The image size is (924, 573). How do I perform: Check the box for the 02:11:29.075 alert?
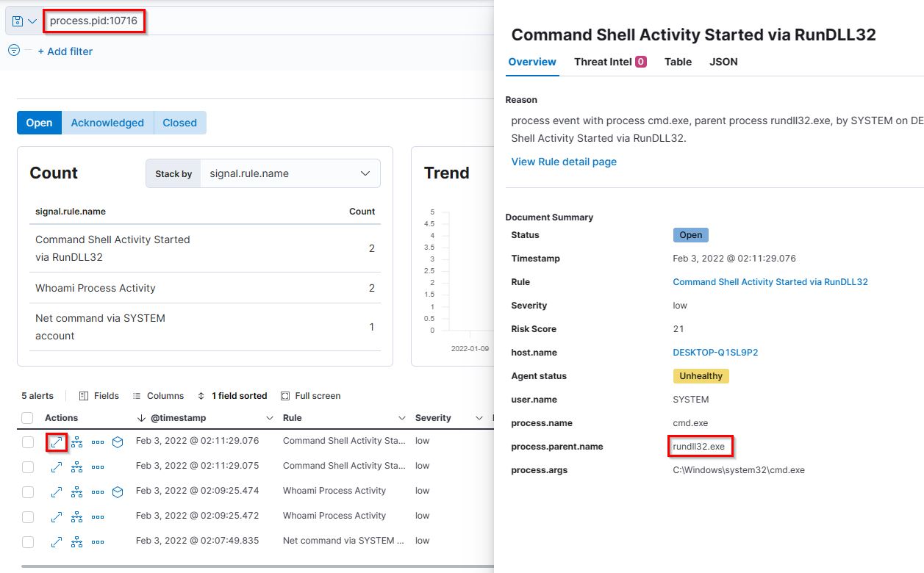point(27,466)
